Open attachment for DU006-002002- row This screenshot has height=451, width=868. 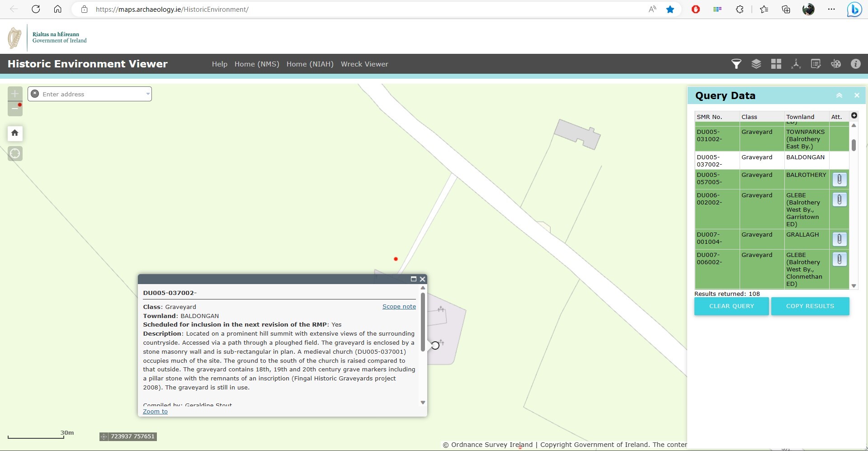coord(840,199)
